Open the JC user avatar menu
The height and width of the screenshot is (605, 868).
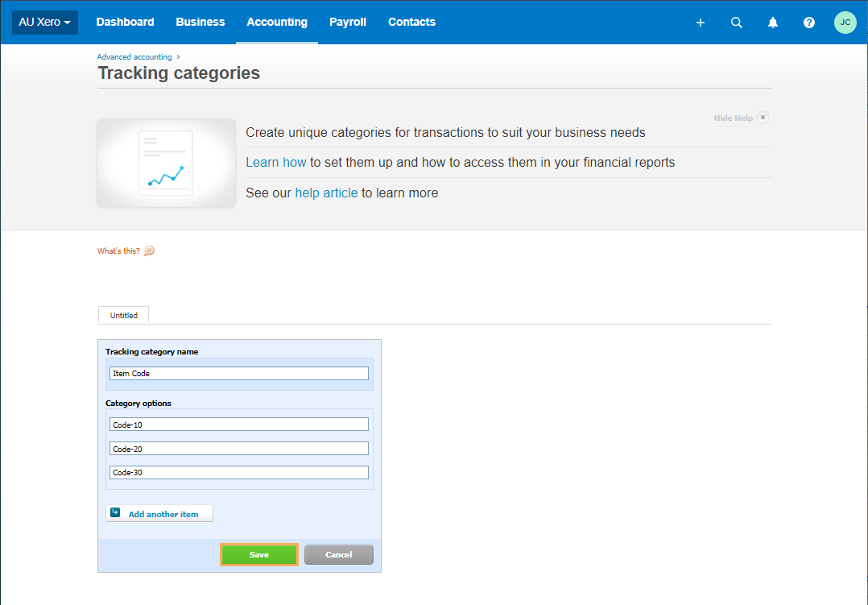pyautogui.click(x=845, y=23)
